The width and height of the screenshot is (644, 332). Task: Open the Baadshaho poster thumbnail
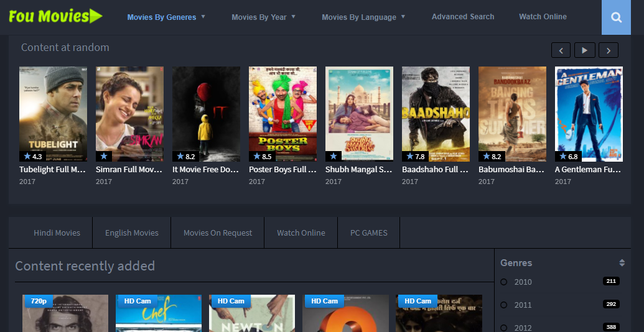pyautogui.click(x=436, y=114)
